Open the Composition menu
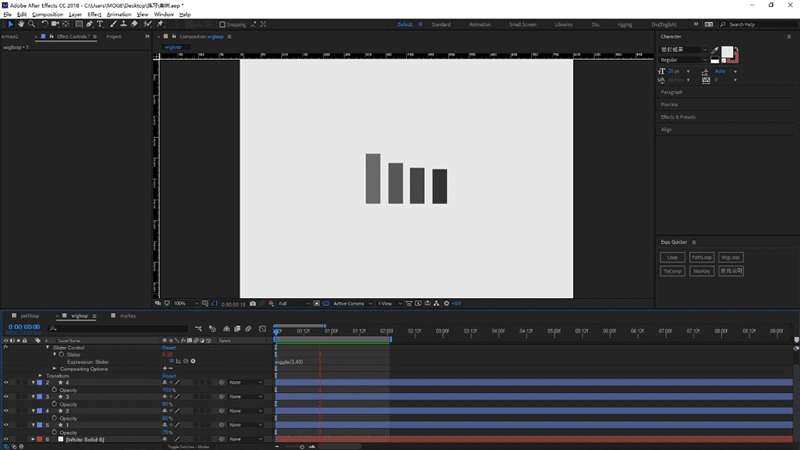800x450 pixels. pos(47,14)
